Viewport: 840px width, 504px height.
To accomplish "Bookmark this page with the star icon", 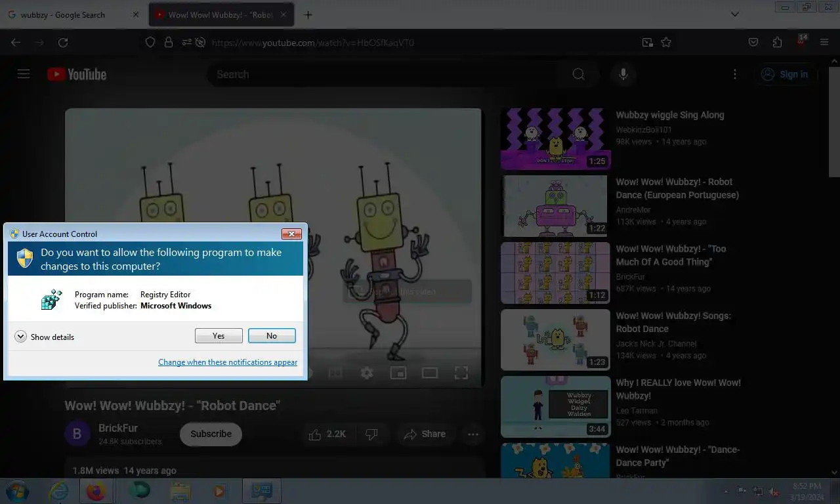I will point(666,43).
